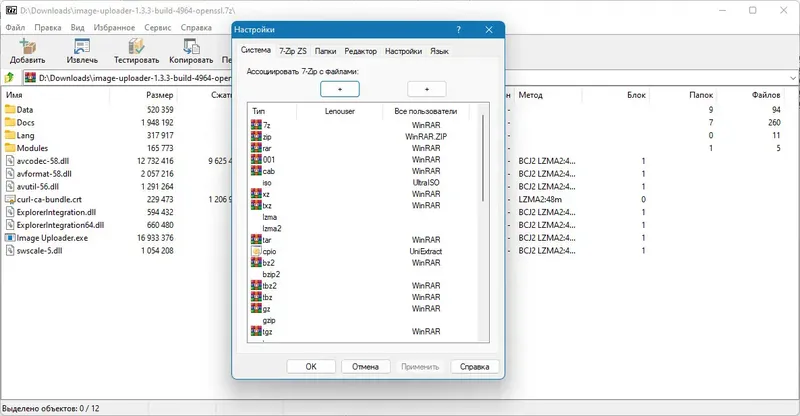Open the Избранное menu
800x416 pixels.
tap(114, 28)
